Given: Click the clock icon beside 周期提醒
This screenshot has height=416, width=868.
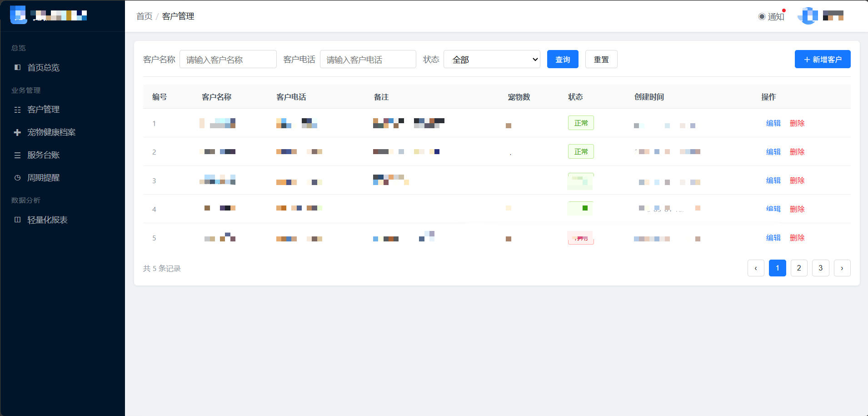Looking at the screenshot, I should pyautogui.click(x=17, y=178).
